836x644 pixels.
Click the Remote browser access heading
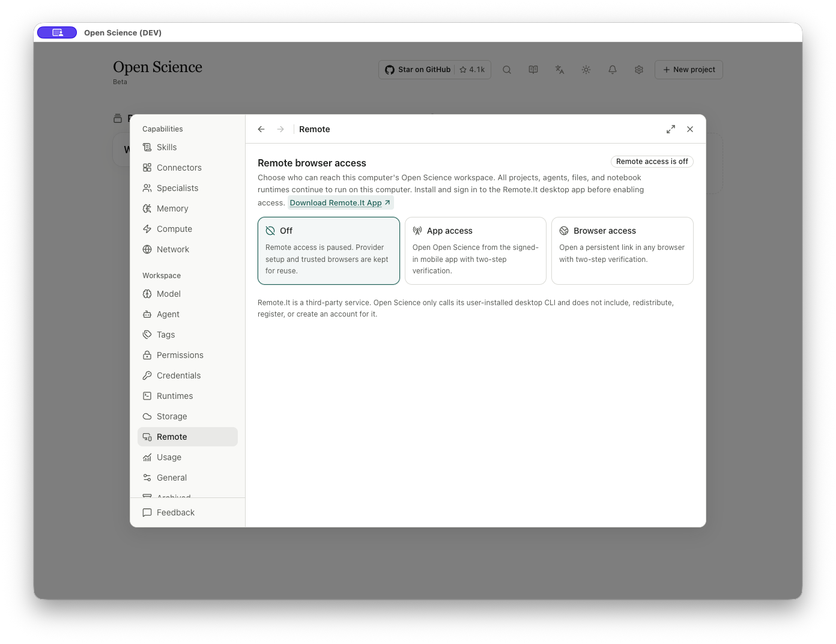(312, 163)
